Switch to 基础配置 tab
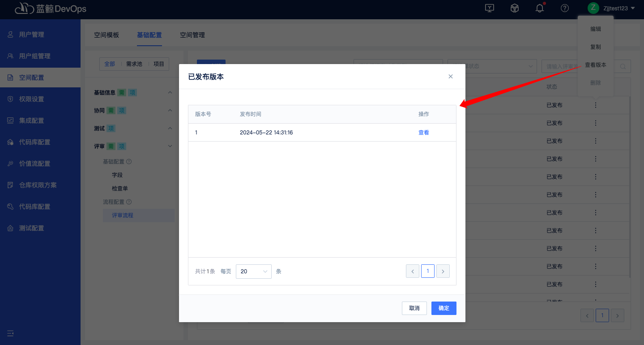644x345 pixels. point(149,34)
